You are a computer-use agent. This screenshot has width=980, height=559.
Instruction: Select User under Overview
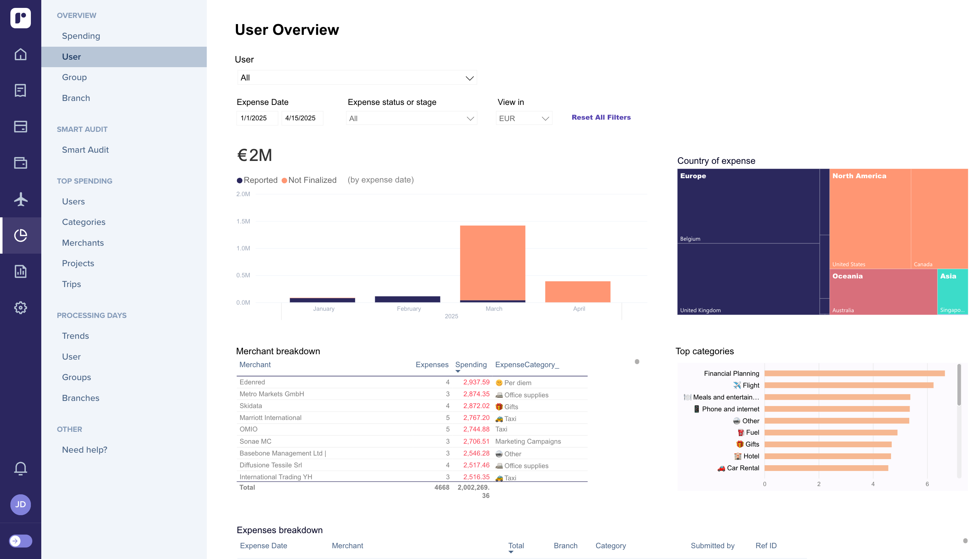click(x=123, y=57)
